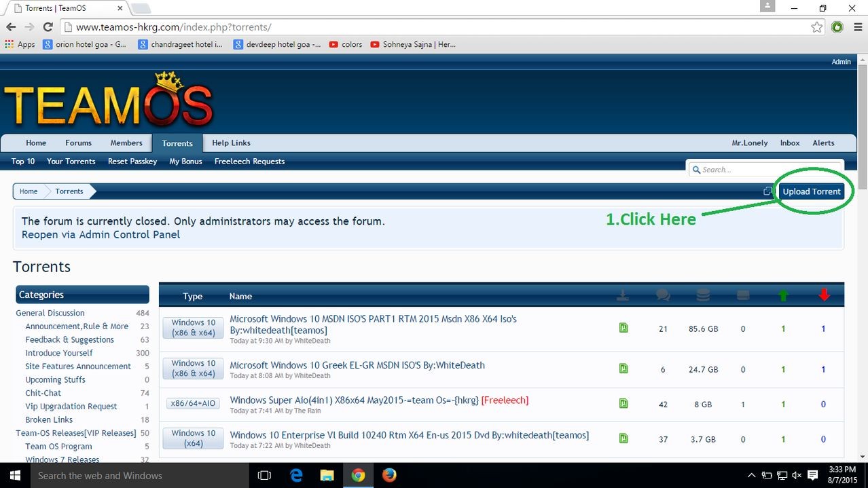Viewport: 868px width, 488px height.
Task: Sort by red leechers arrow column
Action: coord(824,295)
